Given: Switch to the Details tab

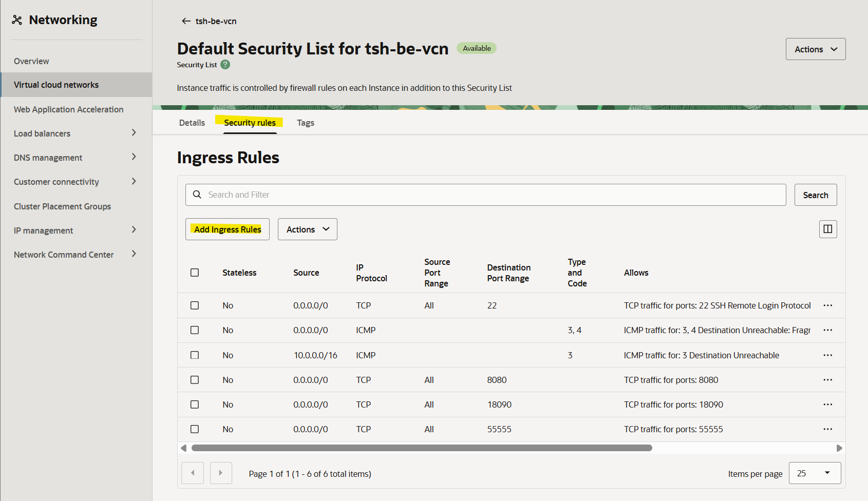Looking at the screenshot, I should pyautogui.click(x=192, y=123).
